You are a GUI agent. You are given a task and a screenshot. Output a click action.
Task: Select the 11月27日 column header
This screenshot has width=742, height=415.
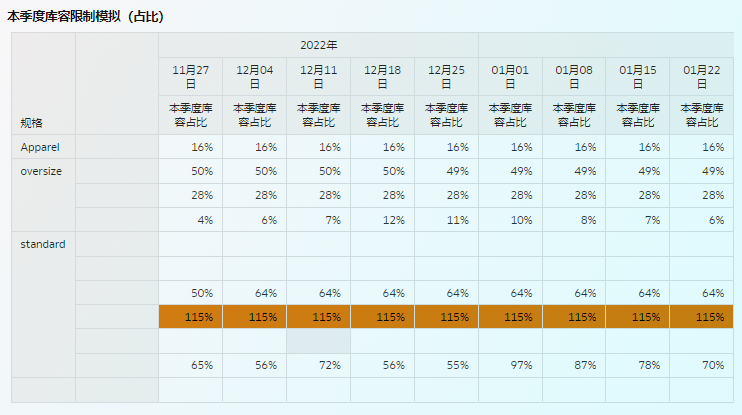coord(190,77)
